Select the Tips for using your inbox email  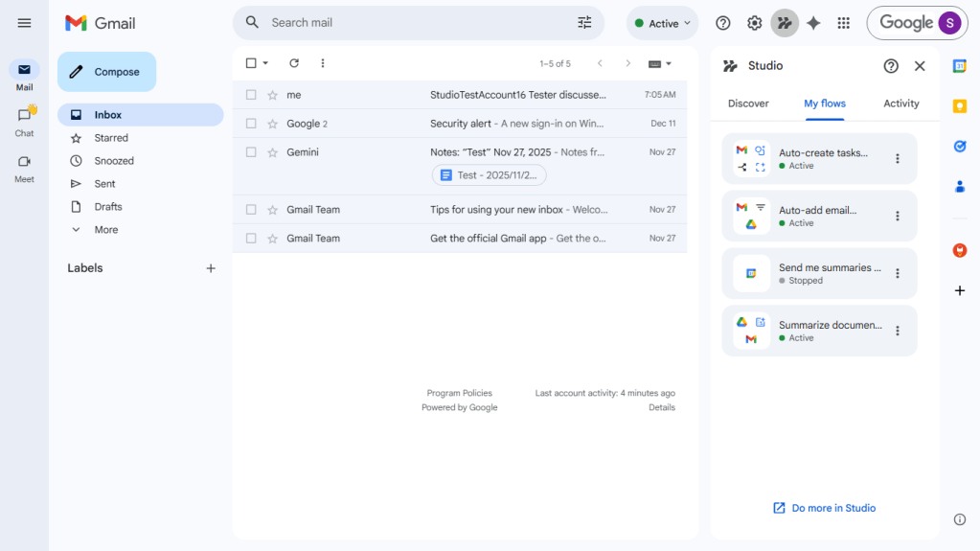coord(251,210)
